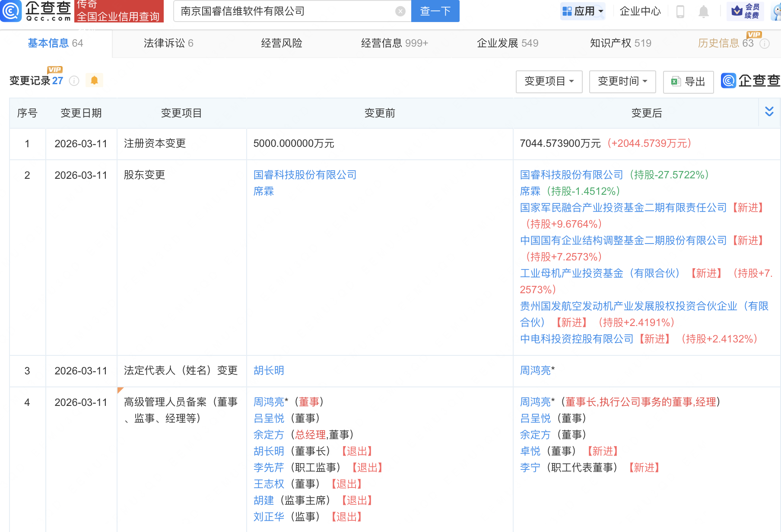Image resolution: width=781 pixels, height=532 pixels.
Task: Open the 国睿科技股份有限公司 link in 变更前
Action: point(305,175)
